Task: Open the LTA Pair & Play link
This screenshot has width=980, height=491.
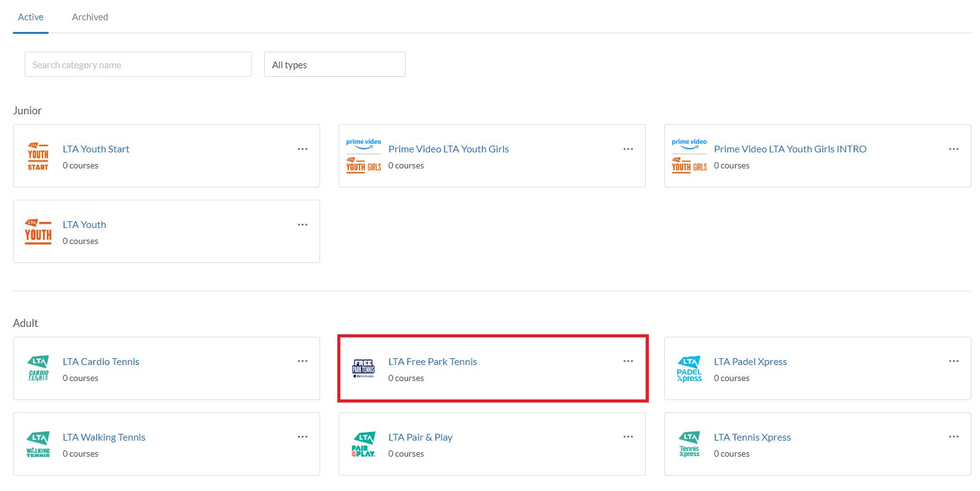Action: (420, 437)
